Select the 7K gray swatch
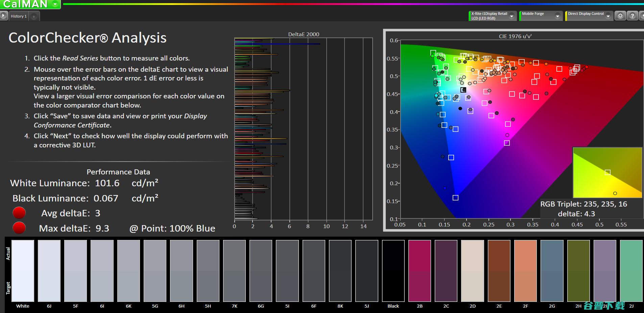The height and width of the screenshot is (313, 644). tap(234, 271)
